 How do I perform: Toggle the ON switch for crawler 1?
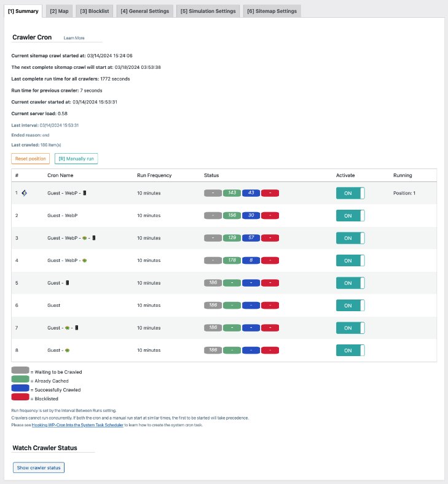tap(350, 193)
